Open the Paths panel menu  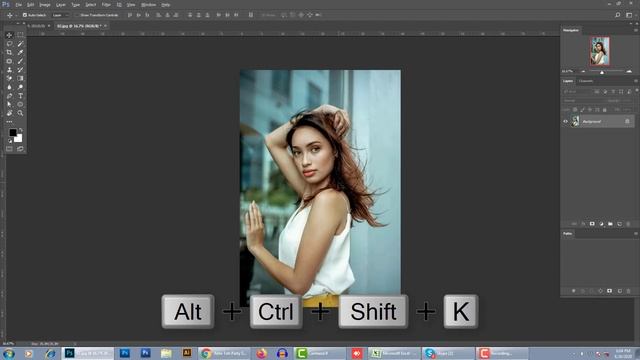[x=636, y=233]
